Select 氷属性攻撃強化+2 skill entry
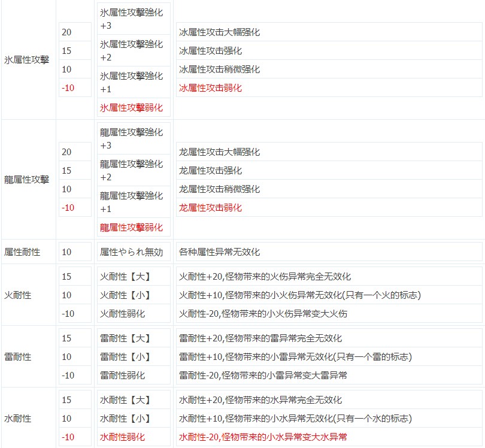This screenshot has height=448, width=485. (134, 50)
